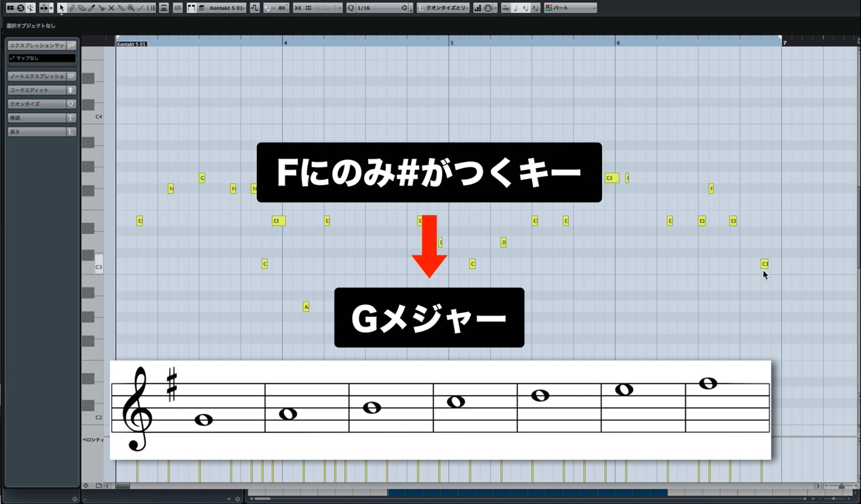This screenshot has width=861, height=504.
Task: Click the add controller lane plus icon
Action: click(x=86, y=486)
